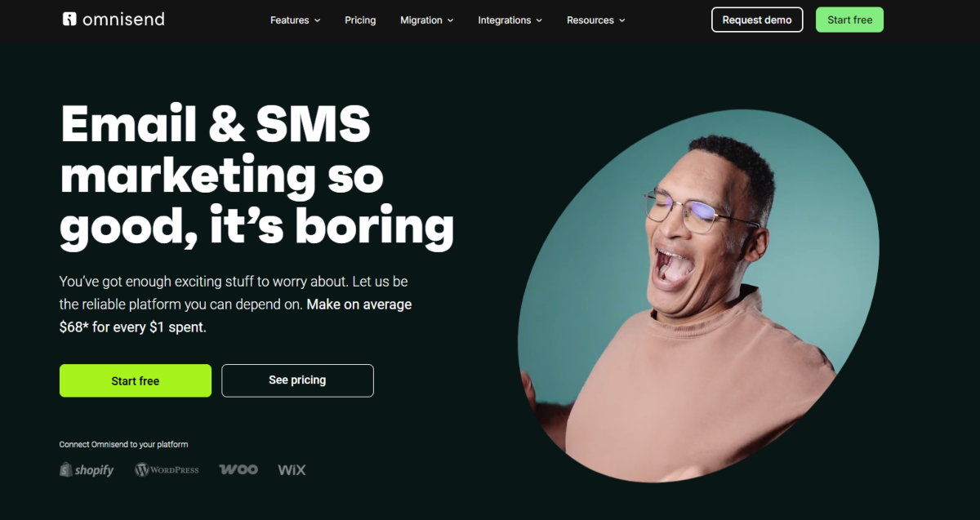The width and height of the screenshot is (980, 520).
Task: Select the Resources menu label
Action: click(x=590, y=20)
